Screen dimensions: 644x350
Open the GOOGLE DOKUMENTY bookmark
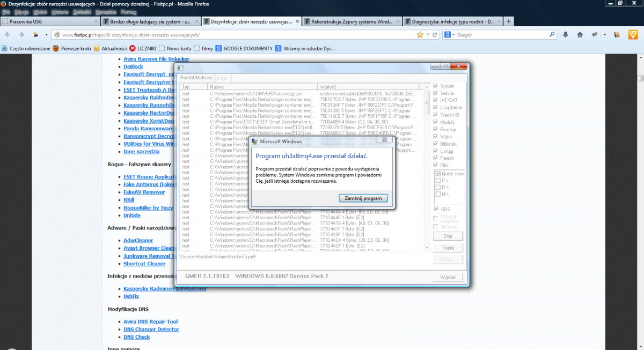[244, 48]
